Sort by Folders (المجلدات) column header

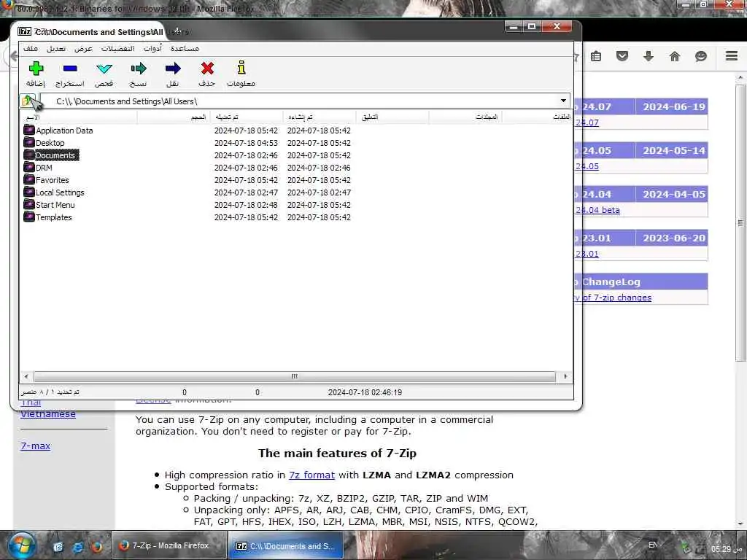click(x=465, y=117)
